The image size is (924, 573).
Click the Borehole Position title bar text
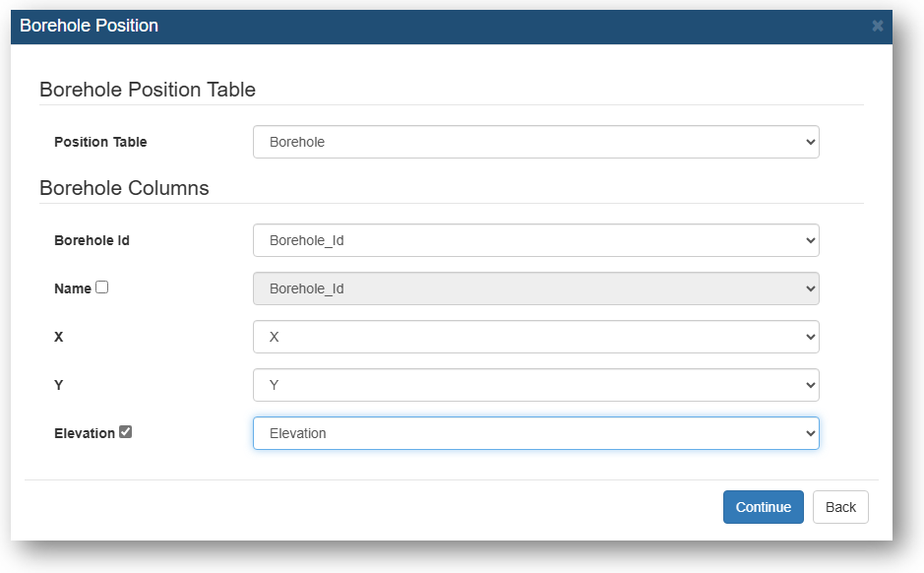point(89,26)
